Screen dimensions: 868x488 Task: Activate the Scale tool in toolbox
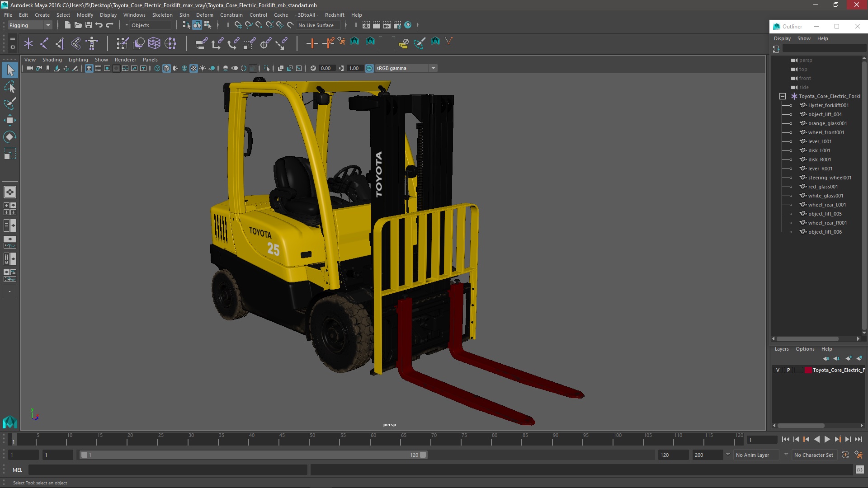pyautogui.click(x=10, y=154)
